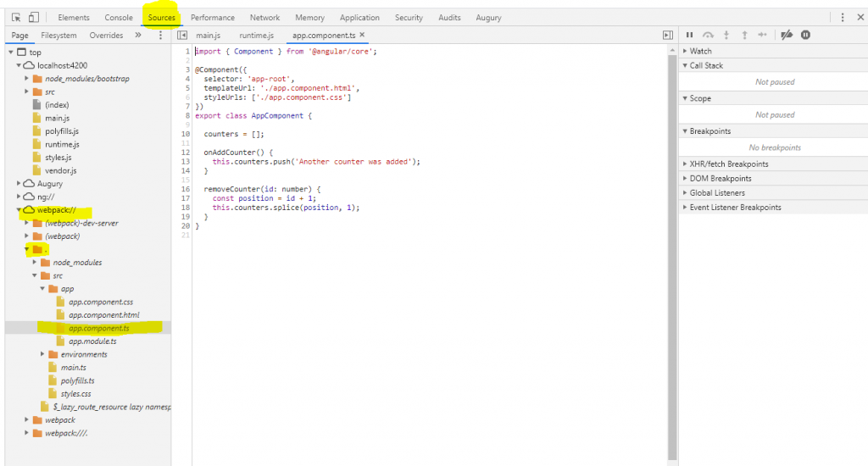The height and width of the screenshot is (466, 868).
Task: Expand DOM Breakpoints section
Action: click(x=685, y=178)
